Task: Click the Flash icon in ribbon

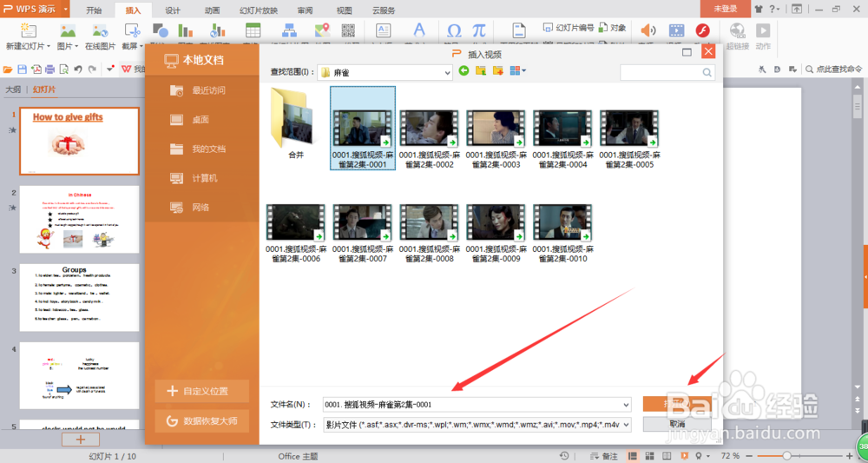Action: (x=702, y=30)
